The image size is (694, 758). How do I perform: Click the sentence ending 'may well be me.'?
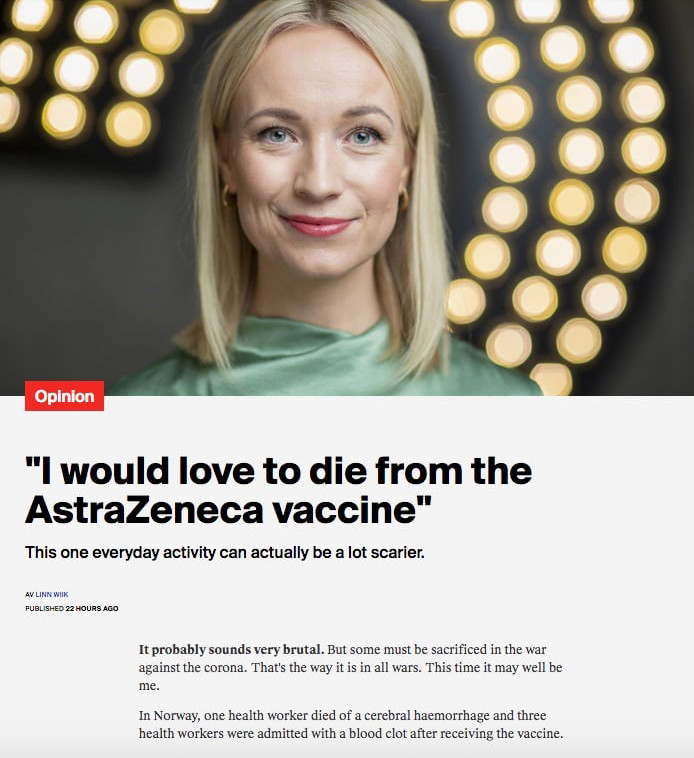coord(350,676)
